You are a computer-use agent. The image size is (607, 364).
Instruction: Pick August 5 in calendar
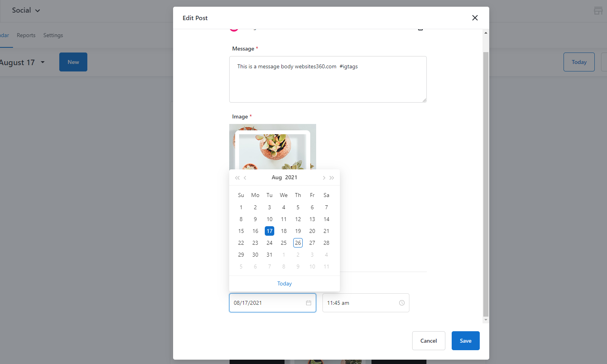point(298,207)
